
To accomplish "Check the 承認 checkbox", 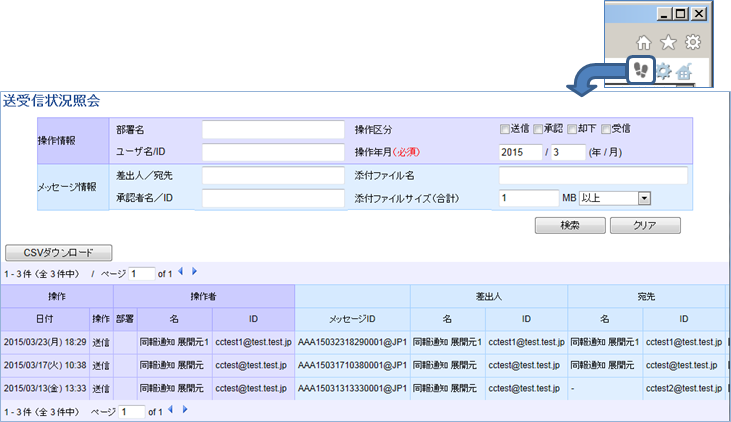I will point(539,129).
